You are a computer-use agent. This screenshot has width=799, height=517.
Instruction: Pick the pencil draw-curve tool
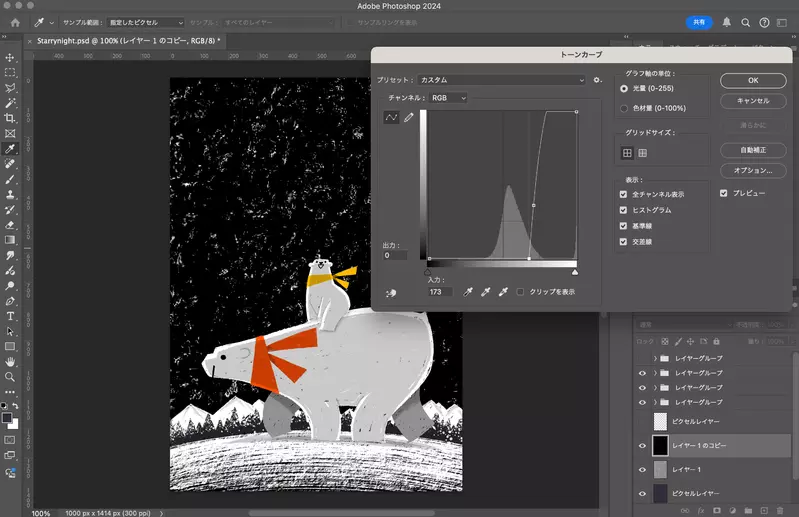pyautogui.click(x=409, y=118)
